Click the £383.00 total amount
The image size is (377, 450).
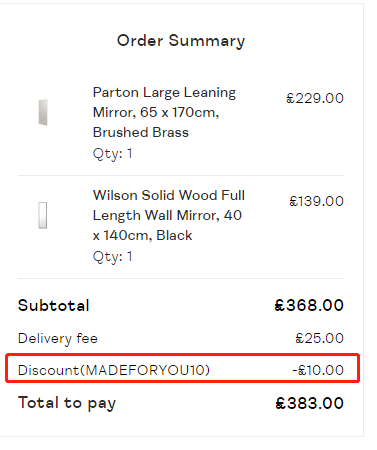click(309, 403)
